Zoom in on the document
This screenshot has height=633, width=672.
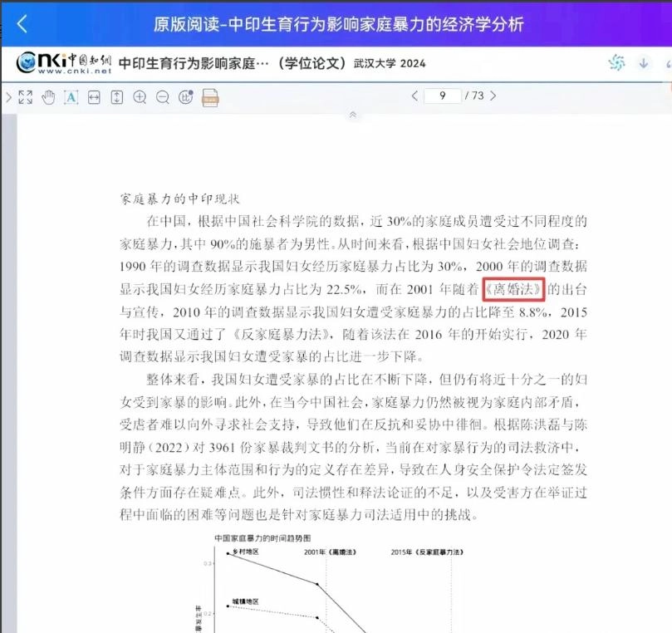coord(139,97)
